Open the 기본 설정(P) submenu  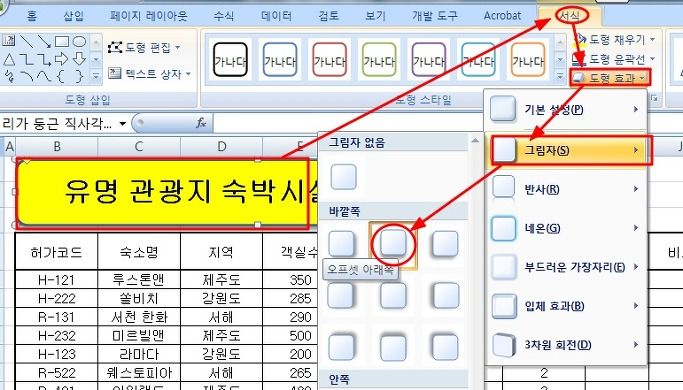tap(566, 109)
